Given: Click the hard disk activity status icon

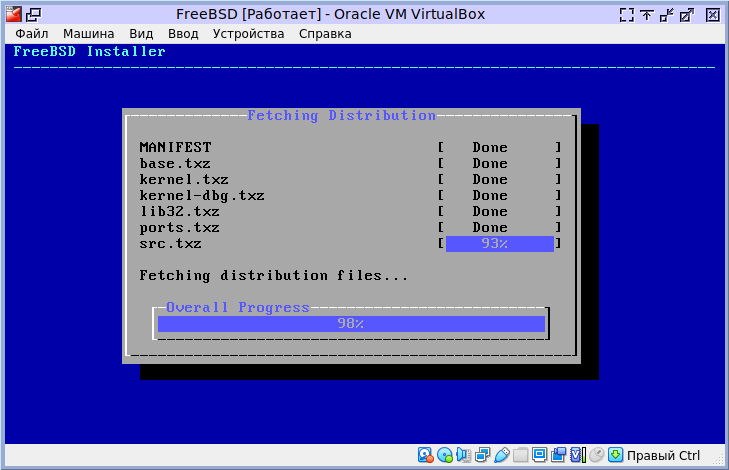Looking at the screenshot, I should pos(425,455).
